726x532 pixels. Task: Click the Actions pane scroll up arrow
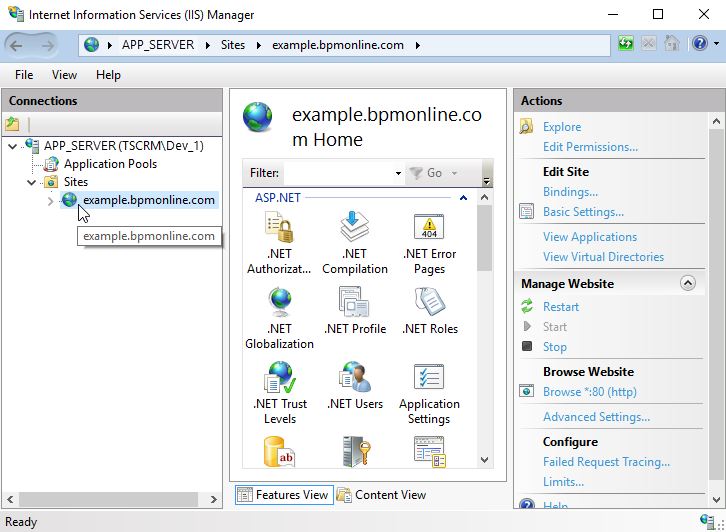716,121
